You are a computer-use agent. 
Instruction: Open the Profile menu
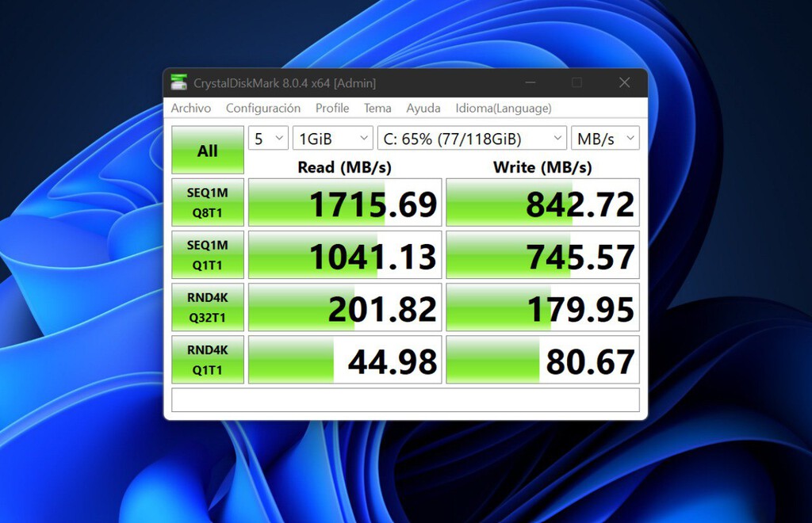tap(332, 108)
